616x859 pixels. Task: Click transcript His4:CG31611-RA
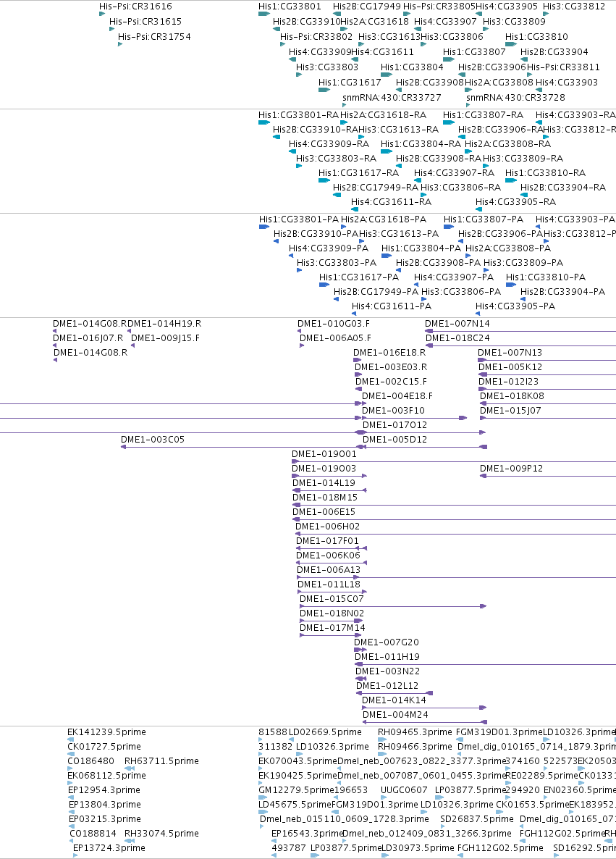point(391,202)
